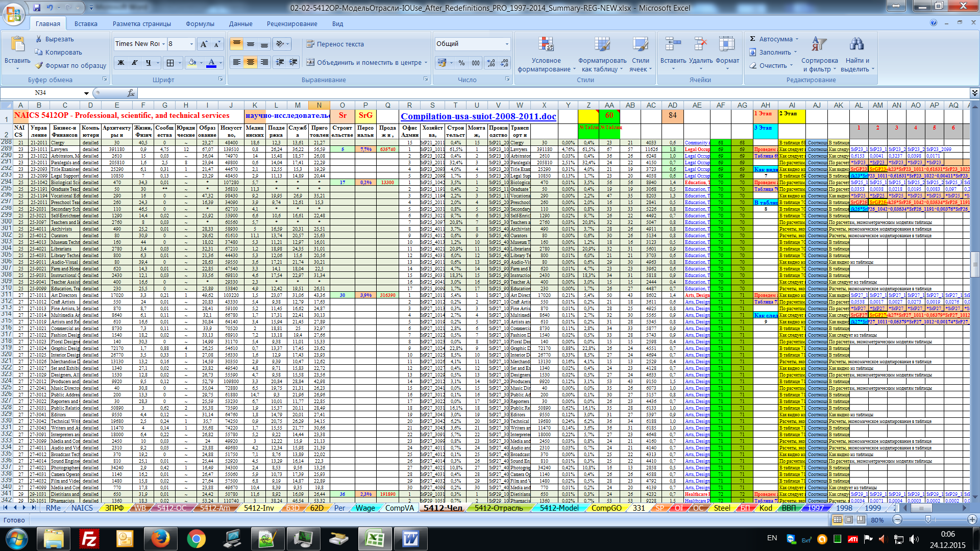
Task: Click the Conditional Formatting icon
Action: (546, 45)
